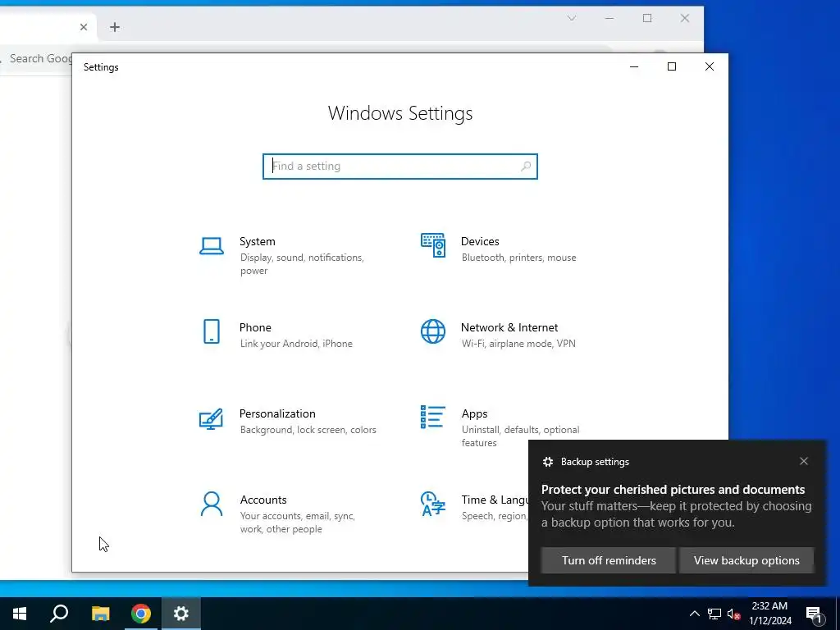Open the Accounts category title
The height and width of the screenshot is (630, 840).
(x=263, y=500)
